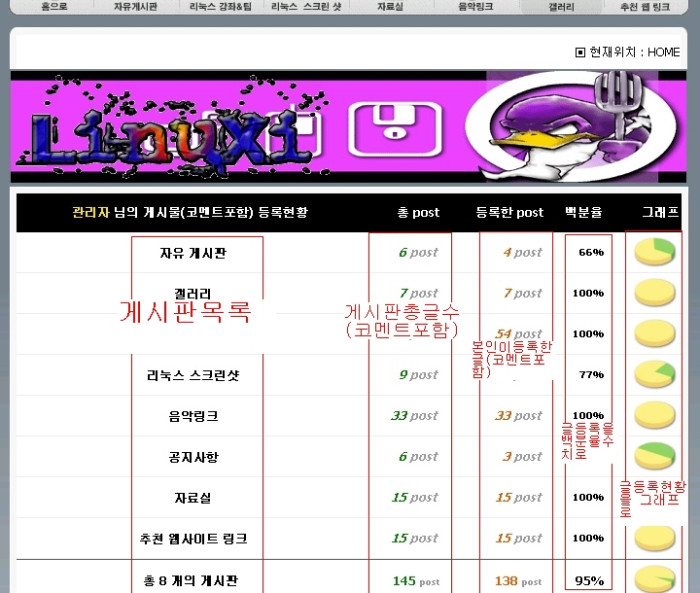
Task: Click the purple duck mascot image
Action: (561, 126)
